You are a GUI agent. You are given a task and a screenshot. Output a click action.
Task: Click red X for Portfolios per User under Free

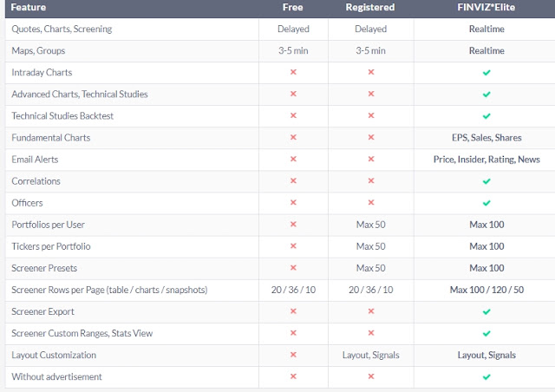[x=293, y=224]
